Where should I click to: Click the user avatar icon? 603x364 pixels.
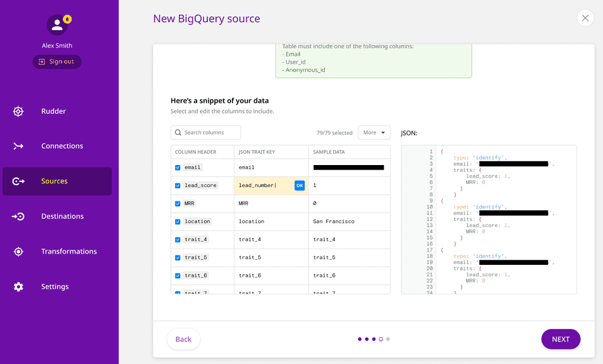coord(57,24)
